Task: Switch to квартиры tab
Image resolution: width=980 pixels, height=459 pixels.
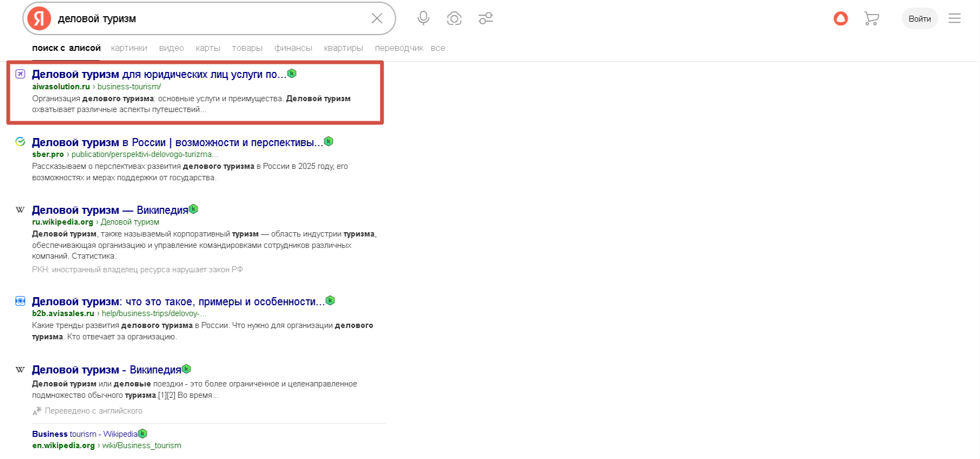Action: pyautogui.click(x=343, y=48)
